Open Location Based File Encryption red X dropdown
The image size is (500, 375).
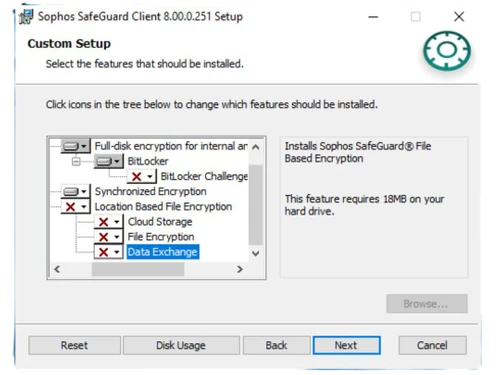(x=75, y=207)
